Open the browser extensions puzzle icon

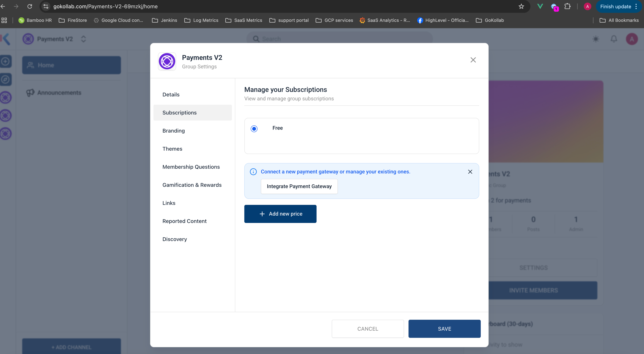click(x=567, y=7)
